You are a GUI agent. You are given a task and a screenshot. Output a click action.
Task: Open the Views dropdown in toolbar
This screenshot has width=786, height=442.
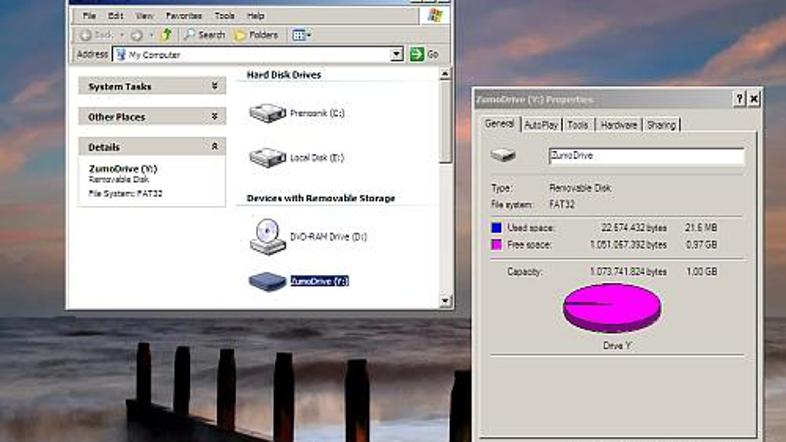301,35
